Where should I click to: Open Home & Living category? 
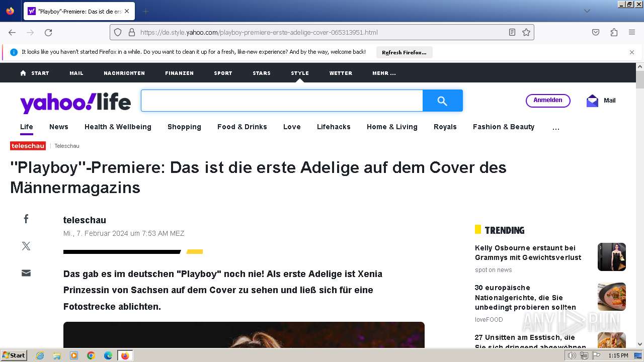(x=392, y=127)
